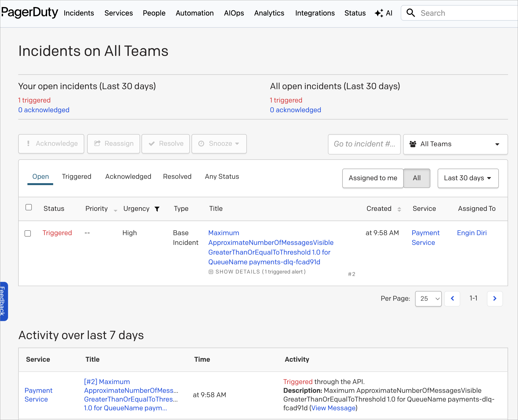
Task: Click the High urgency cell
Action: [x=130, y=233]
